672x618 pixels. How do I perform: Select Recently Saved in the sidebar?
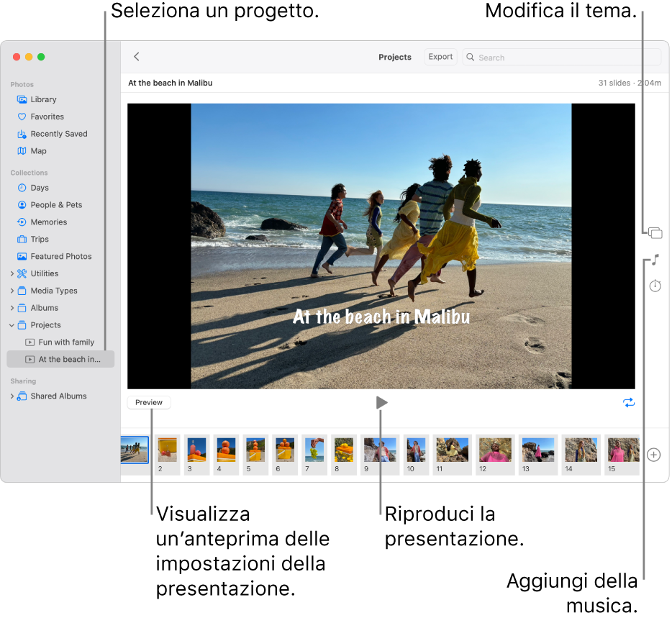tap(59, 134)
